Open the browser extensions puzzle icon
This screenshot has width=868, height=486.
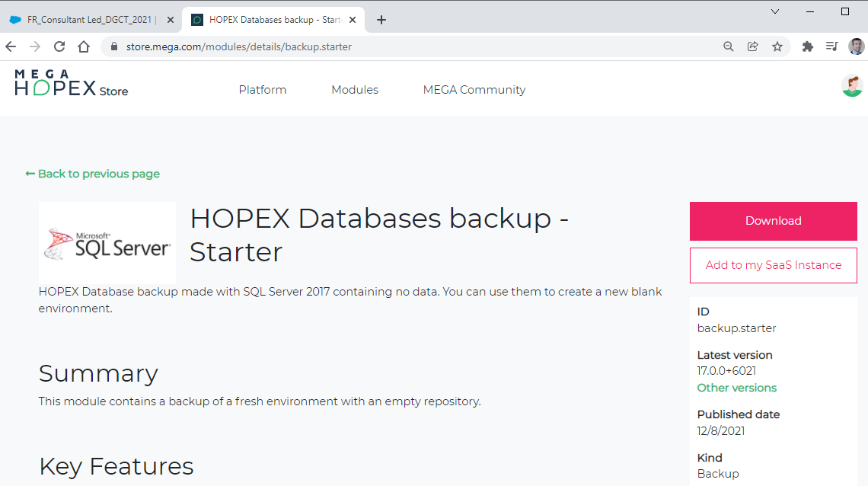pos(808,46)
